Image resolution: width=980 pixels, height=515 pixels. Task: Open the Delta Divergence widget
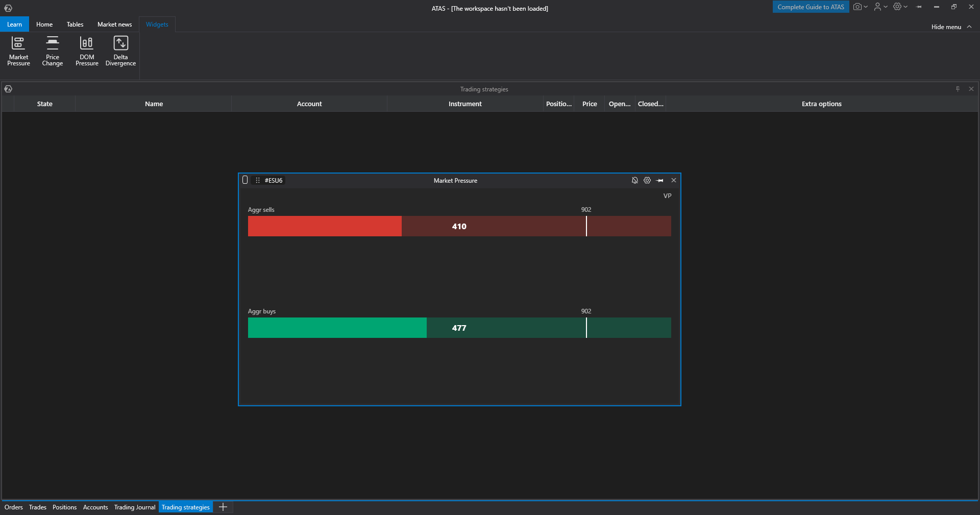point(120,51)
